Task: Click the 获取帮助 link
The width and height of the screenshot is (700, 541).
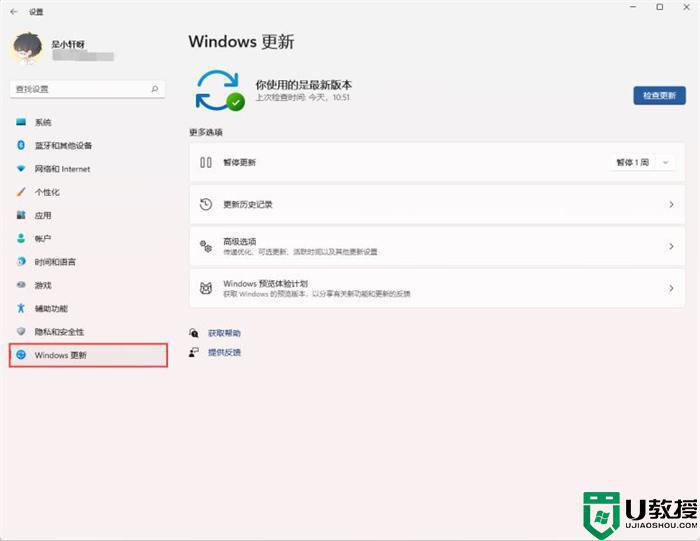Action: tap(224, 333)
